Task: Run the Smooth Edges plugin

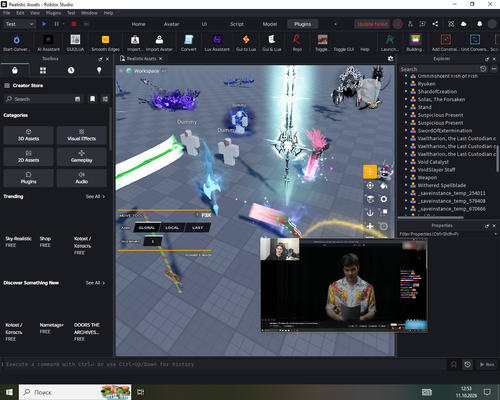Action: (x=105, y=43)
